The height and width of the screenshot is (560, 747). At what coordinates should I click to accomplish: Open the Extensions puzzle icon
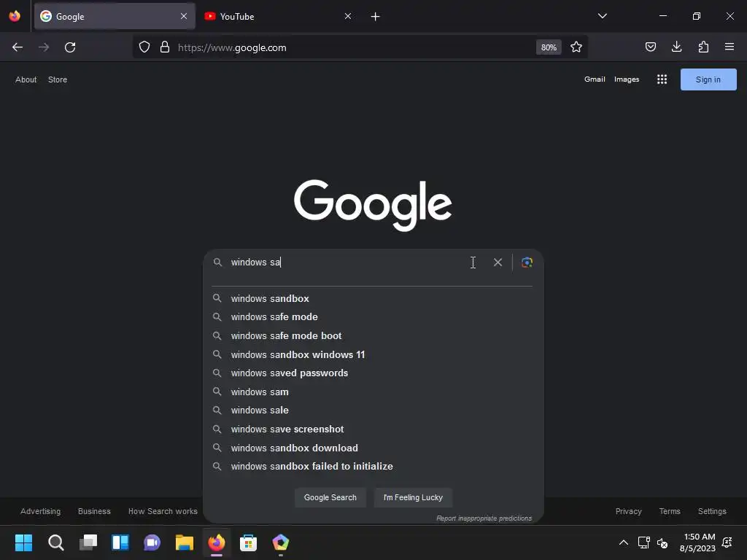703,47
